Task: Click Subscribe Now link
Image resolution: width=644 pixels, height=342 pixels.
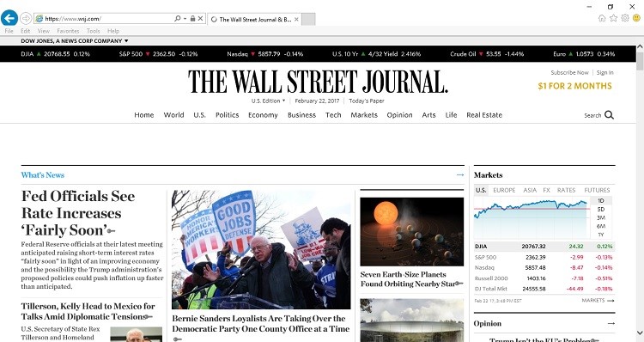Action: pyautogui.click(x=569, y=72)
